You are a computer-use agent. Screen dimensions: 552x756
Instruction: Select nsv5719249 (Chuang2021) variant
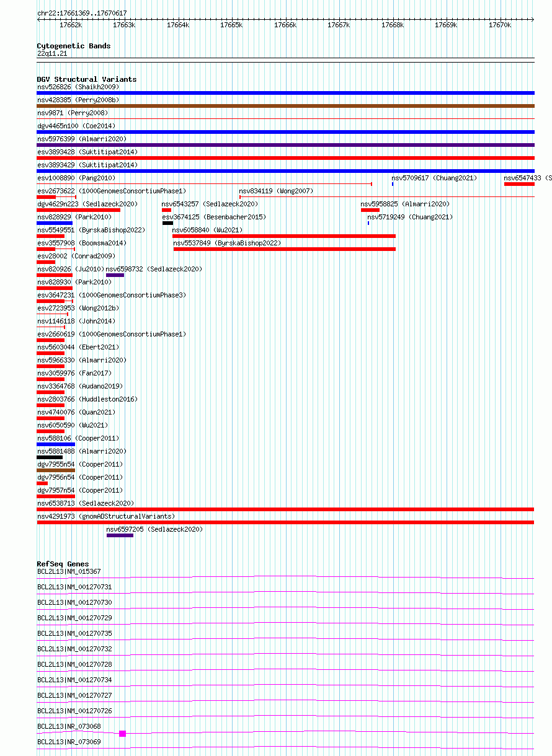tap(410, 217)
